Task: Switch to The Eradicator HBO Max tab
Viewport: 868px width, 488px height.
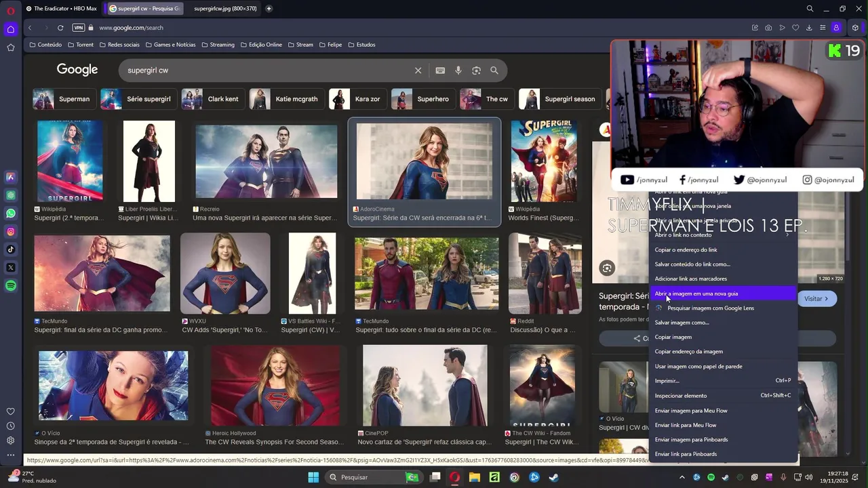Action: [x=62, y=9]
